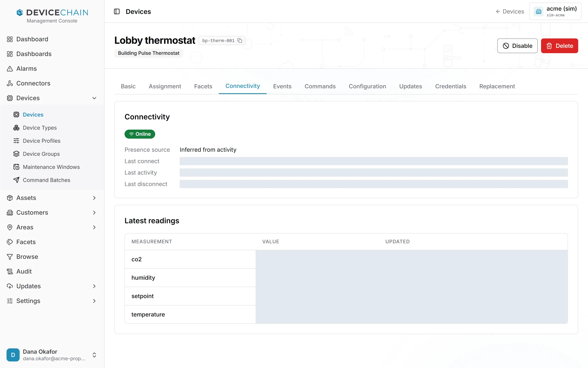Open the Configuration tab
The image size is (588, 368).
367,86
